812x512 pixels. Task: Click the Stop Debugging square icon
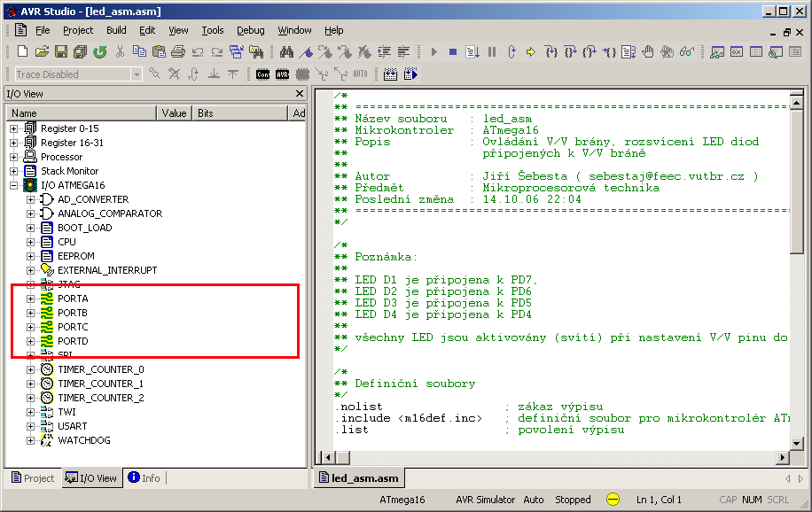click(453, 51)
